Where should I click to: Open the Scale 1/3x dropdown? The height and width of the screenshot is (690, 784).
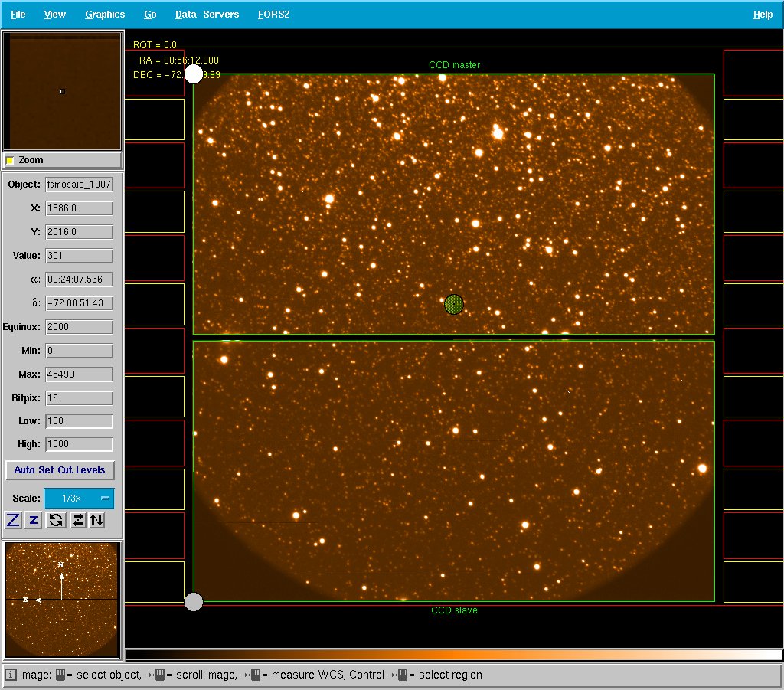pyautogui.click(x=79, y=499)
